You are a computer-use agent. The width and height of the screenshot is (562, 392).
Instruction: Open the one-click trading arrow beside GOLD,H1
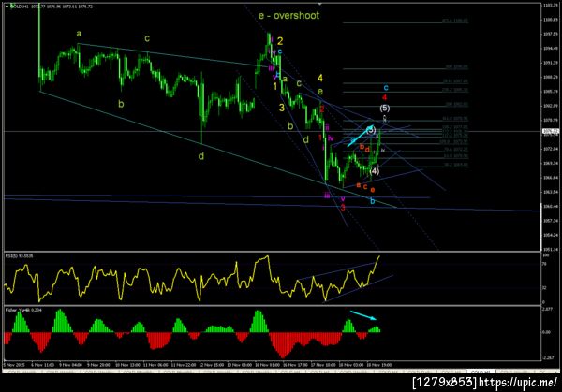coord(7,7)
